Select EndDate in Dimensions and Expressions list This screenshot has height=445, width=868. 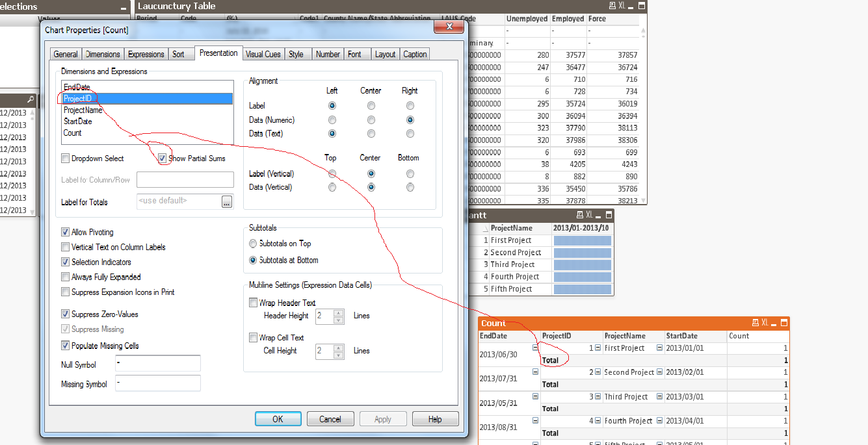147,87
